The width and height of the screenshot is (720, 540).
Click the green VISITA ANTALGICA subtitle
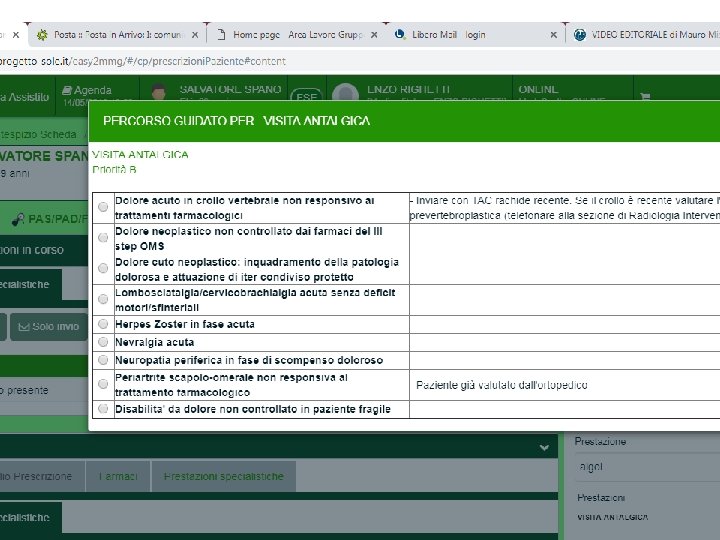(x=140, y=154)
